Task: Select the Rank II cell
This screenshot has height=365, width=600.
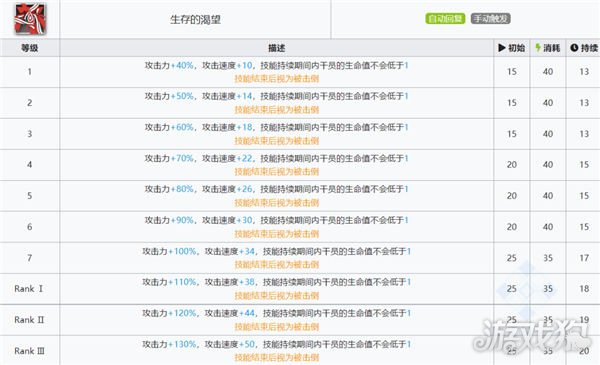Action: 29,320
